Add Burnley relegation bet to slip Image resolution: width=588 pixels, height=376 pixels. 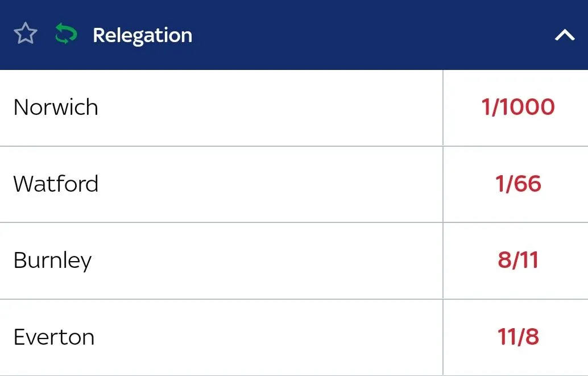pos(517,261)
